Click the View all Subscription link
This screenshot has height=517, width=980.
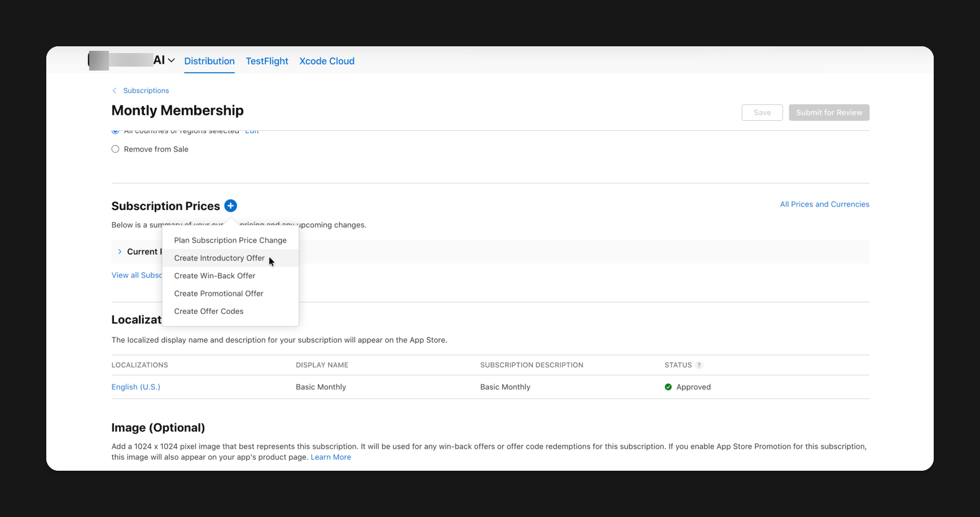pyautogui.click(x=137, y=275)
